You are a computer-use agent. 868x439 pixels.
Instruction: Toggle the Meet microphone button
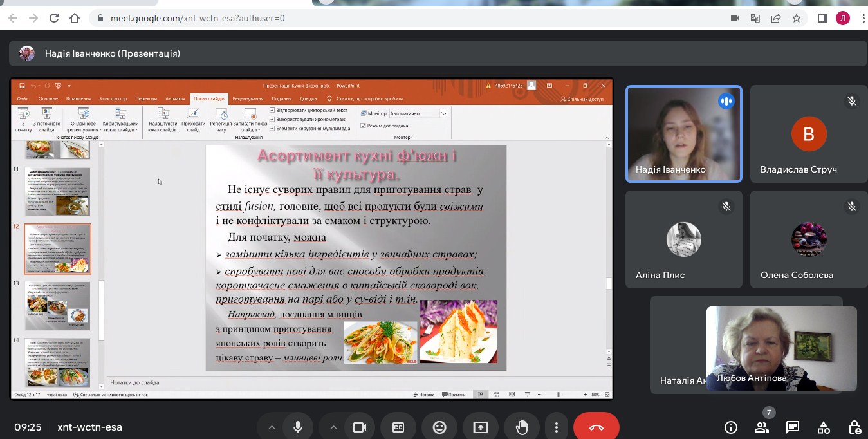[298, 427]
